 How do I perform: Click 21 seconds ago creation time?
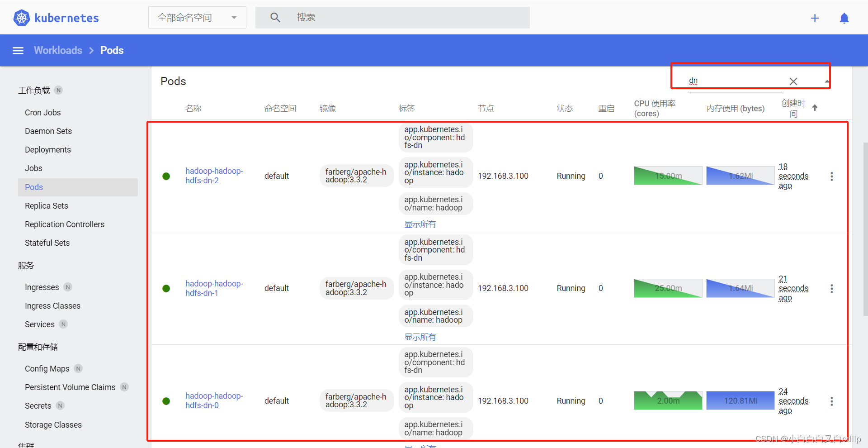coord(793,288)
